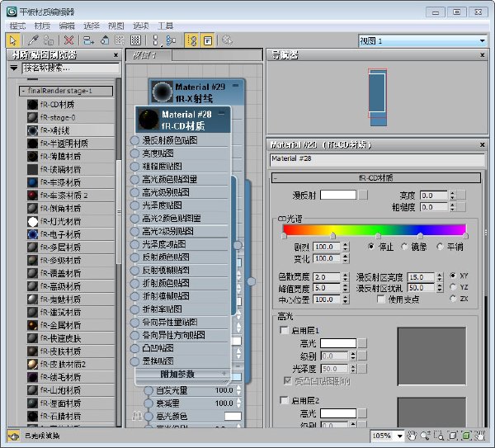Close the 导航器 panel
Screen dimensions: 495x448
point(483,55)
